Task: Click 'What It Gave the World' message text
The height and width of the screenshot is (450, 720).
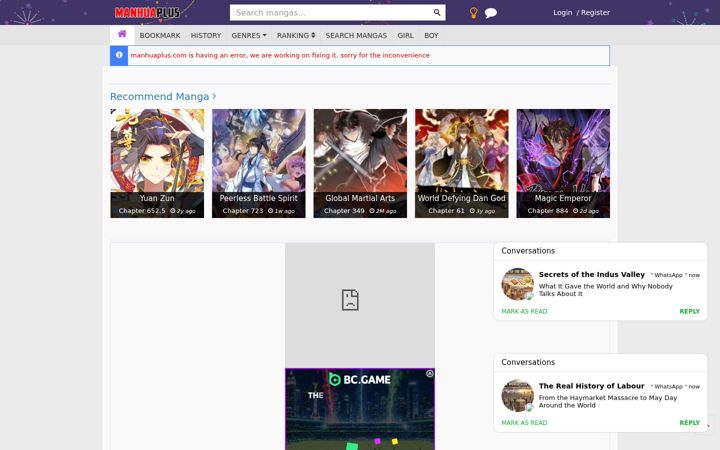Action: (x=606, y=290)
